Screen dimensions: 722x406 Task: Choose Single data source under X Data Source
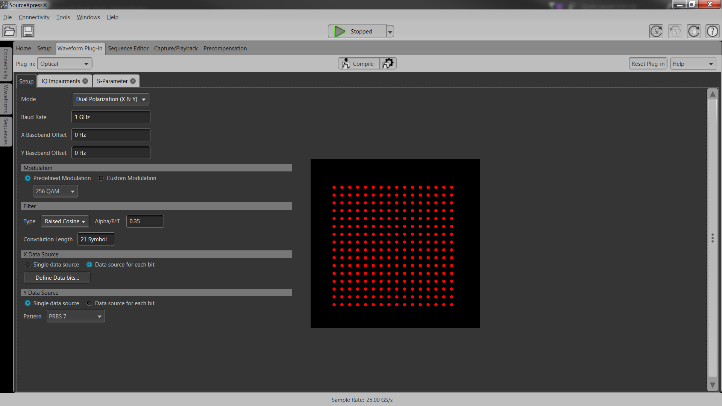(28, 264)
